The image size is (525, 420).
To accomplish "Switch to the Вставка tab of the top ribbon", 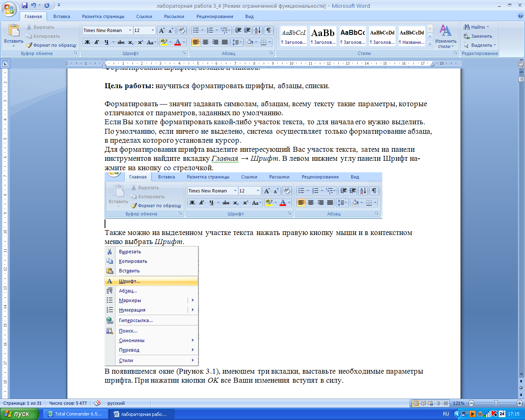I will (62, 16).
